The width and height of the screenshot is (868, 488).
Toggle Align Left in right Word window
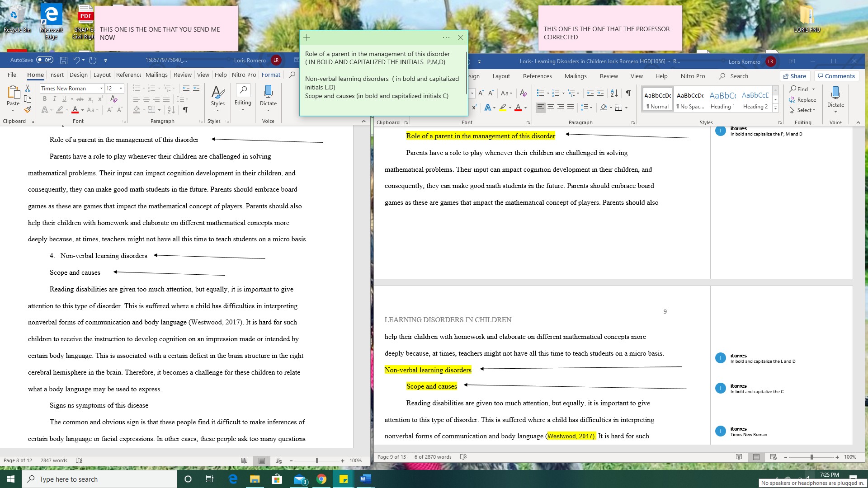[x=541, y=108]
